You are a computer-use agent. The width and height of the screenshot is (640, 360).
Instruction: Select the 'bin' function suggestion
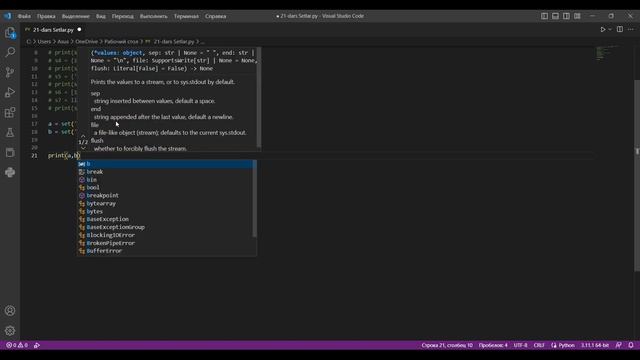[165, 180]
